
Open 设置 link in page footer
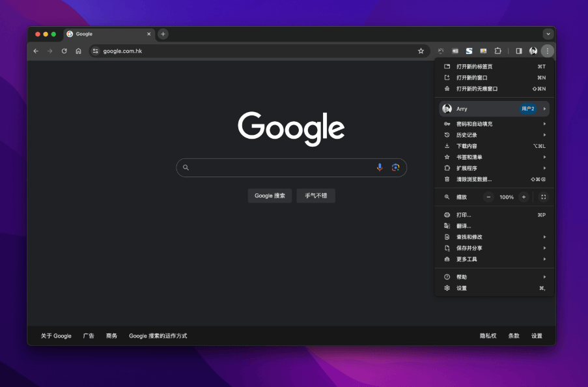pos(537,336)
